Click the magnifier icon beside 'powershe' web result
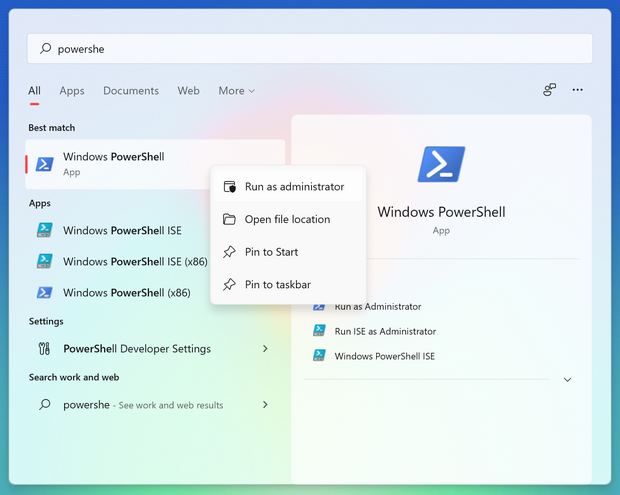 (45, 404)
